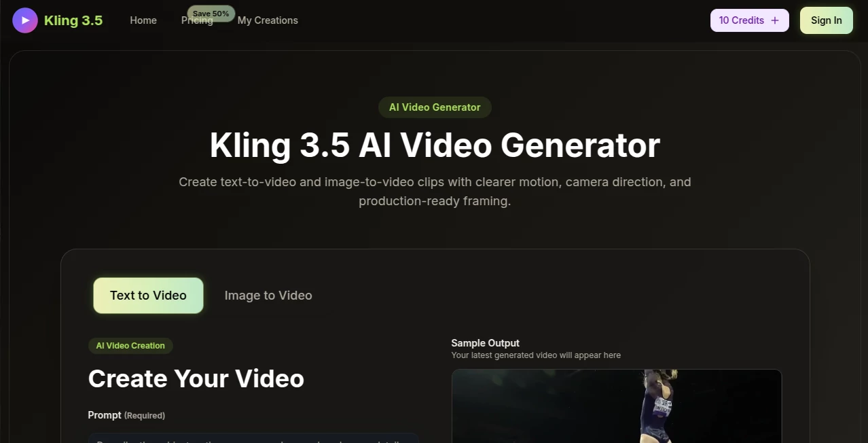
Task: Click the AI Video Creation label
Action: point(130,346)
